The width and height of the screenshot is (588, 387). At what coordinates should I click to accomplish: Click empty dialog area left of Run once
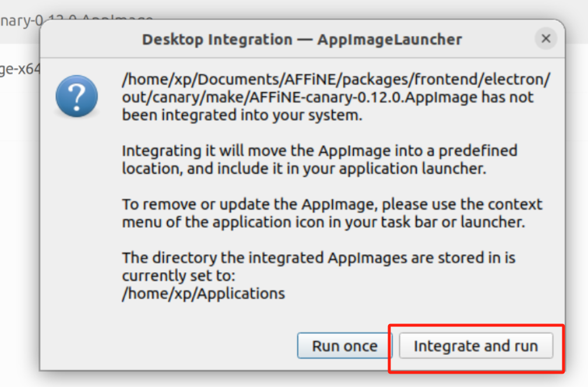click(x=175, y=346)
